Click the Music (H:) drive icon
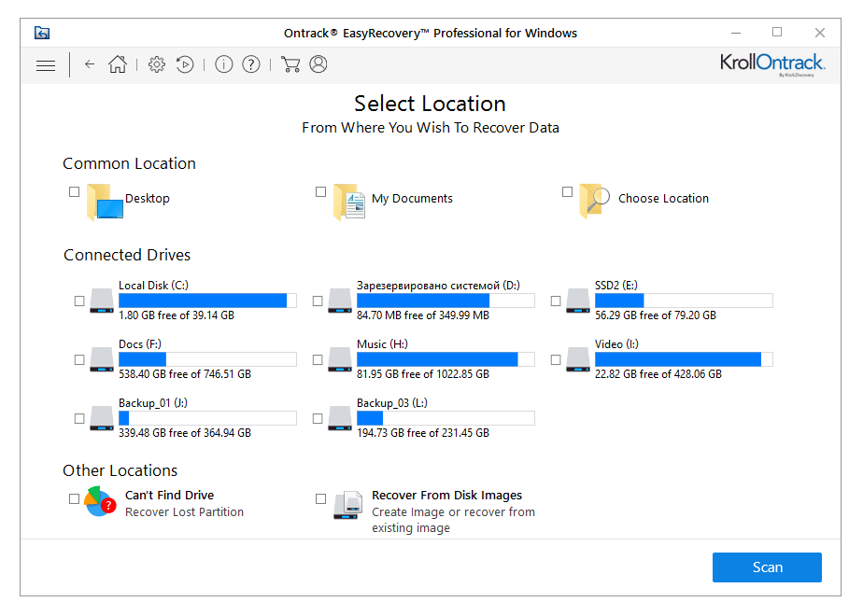 340,359
